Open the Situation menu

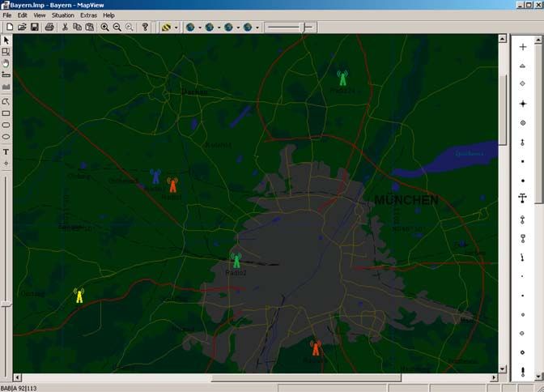63,15
